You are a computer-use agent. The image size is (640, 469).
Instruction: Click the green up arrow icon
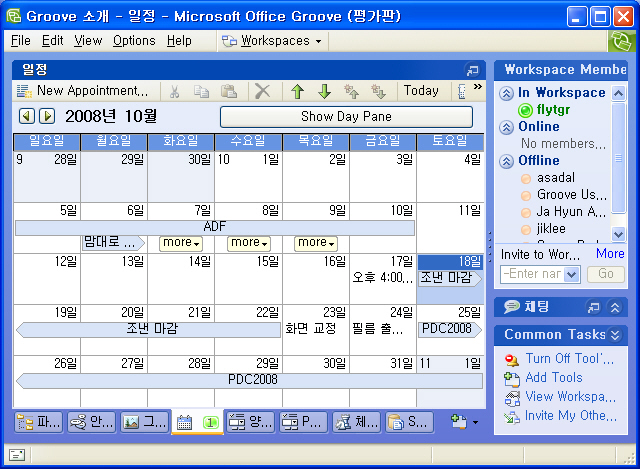point(298,91)
